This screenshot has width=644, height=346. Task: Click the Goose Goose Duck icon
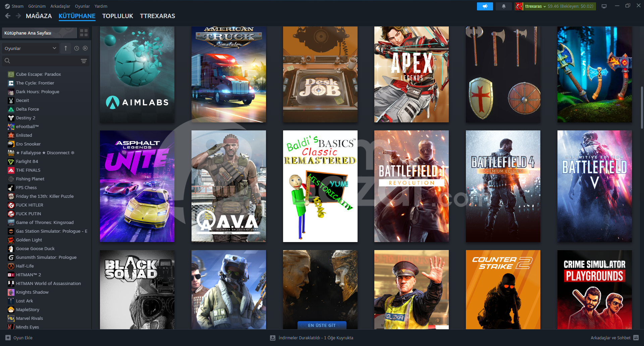click(11, 248)
